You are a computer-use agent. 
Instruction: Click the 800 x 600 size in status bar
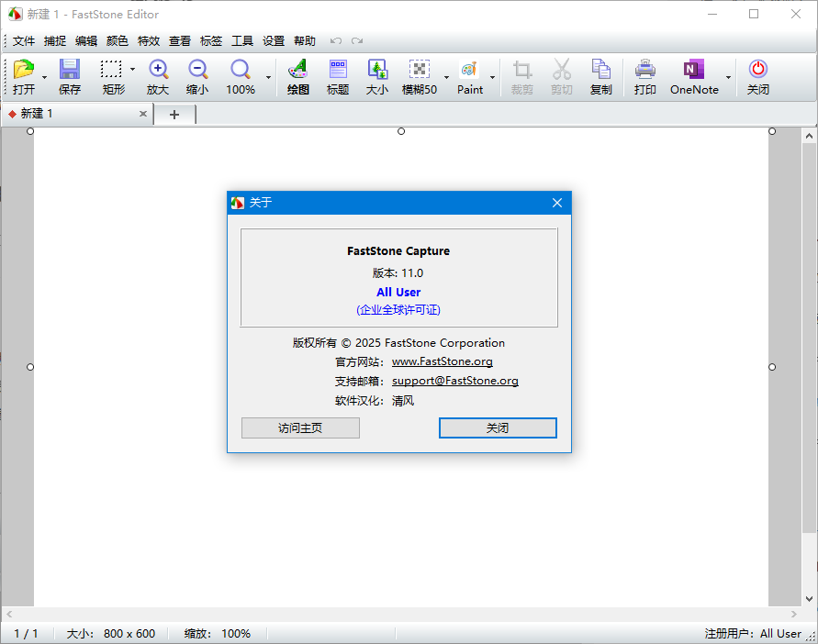129,634
